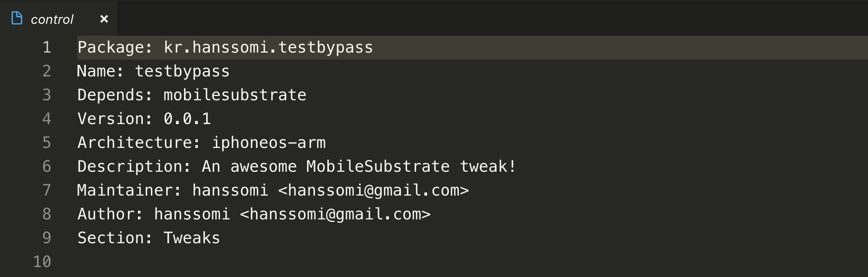868x277 pixels.
Task: Click line number 10 in gutter
Action: (x=42, y=262)
